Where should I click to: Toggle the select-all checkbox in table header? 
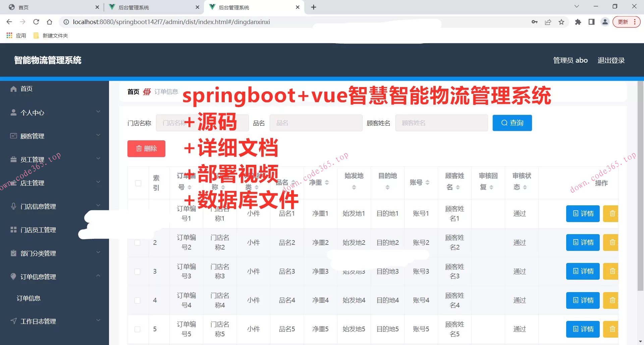[x=138, y=183]
